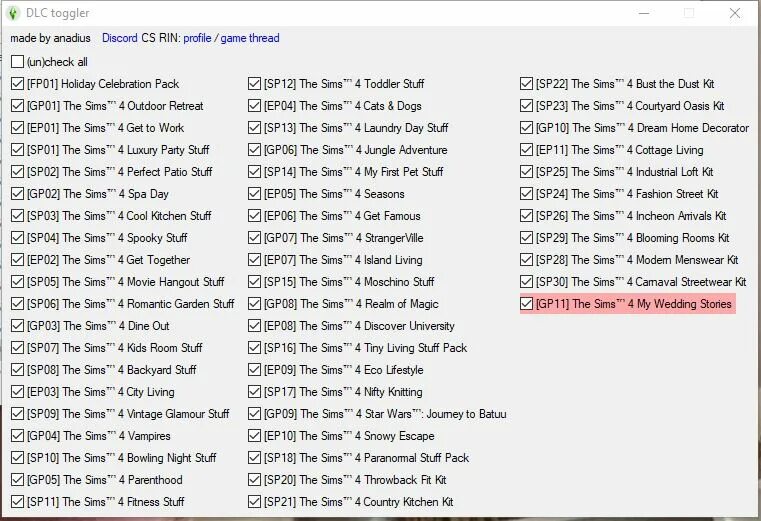The height and width of the screenshot is (521, 761).
Task: Disable SP06 Romantic Garden Stuff
Action: click(17, 303)
